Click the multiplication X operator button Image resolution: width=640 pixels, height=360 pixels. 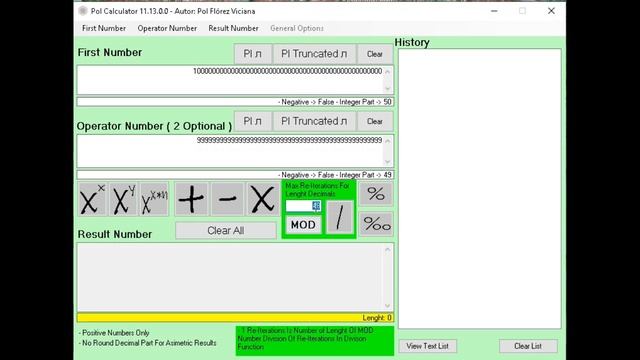tap(262, 199)
